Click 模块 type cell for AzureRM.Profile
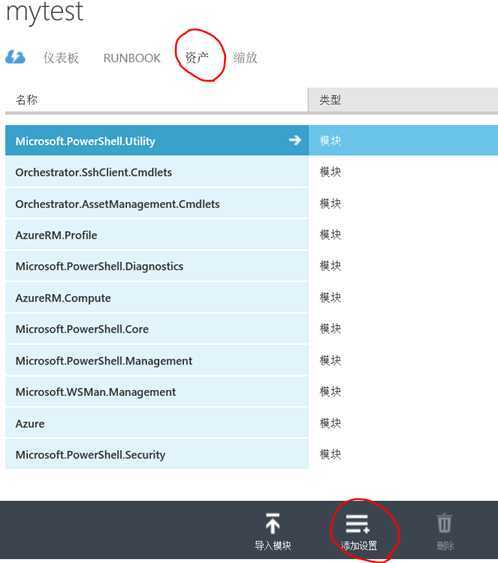Image resolution: width=498 pixels, height=563 pixels. (330, 234)
